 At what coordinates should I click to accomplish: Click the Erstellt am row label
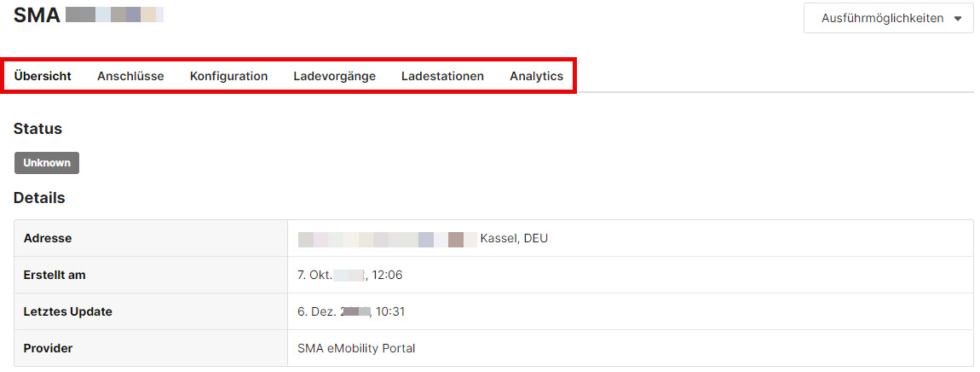[55, 275]
